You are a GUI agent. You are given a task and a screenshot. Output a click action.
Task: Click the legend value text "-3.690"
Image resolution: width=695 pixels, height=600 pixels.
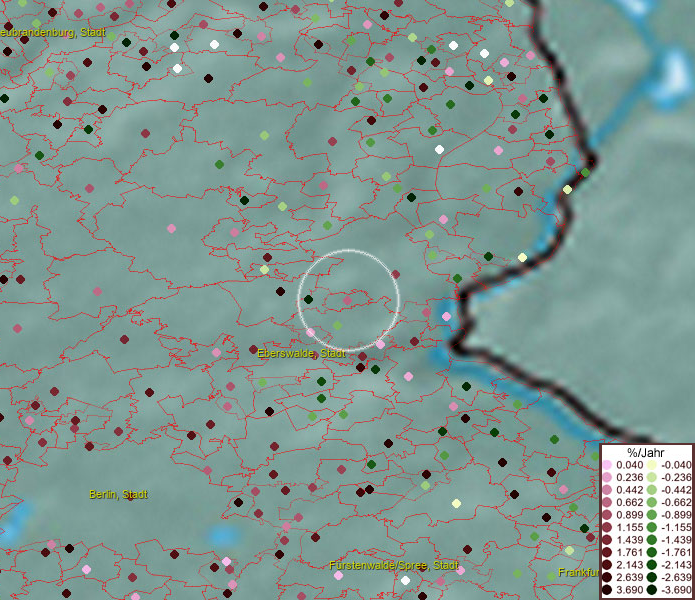[676, 590]
